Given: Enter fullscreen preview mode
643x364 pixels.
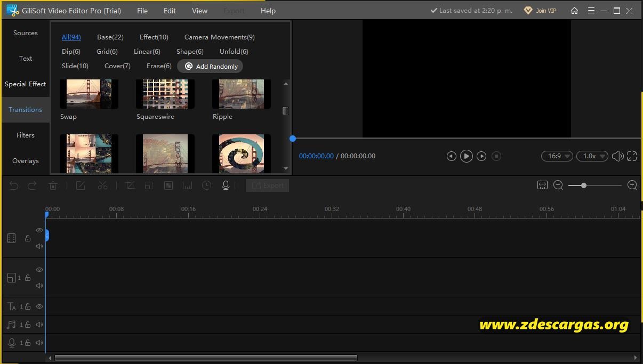Looking at the screenshot, I should (632, 156).
